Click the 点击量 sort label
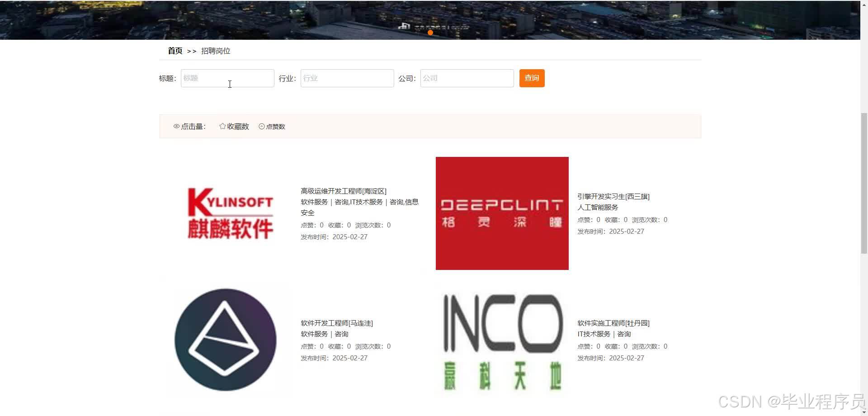The width and height of the screenshot is (868, 416). 193,127
